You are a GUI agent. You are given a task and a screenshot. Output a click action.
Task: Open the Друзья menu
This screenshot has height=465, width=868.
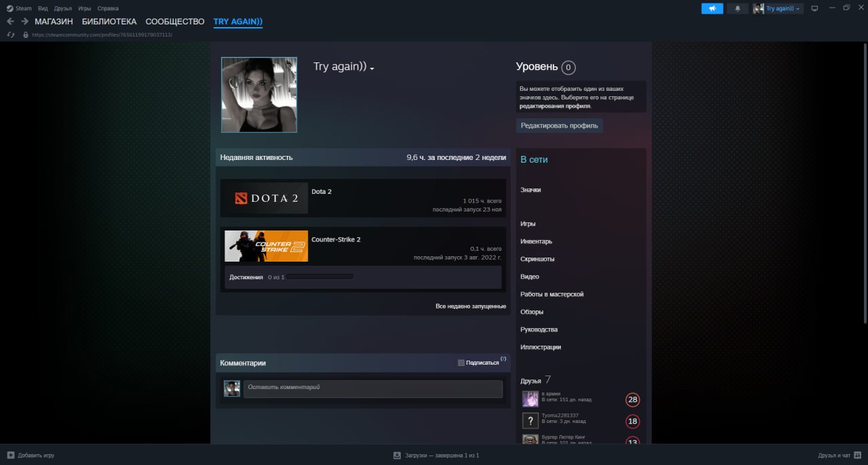point(63,8)
